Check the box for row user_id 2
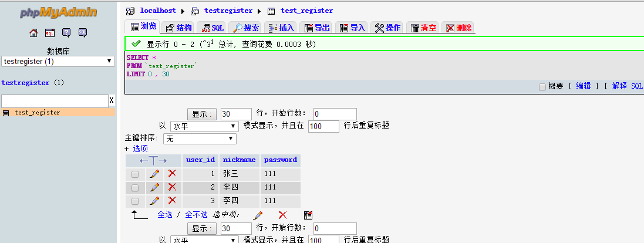Image resolution: width=644 pixels, height=243 pixels. (134, 188)
